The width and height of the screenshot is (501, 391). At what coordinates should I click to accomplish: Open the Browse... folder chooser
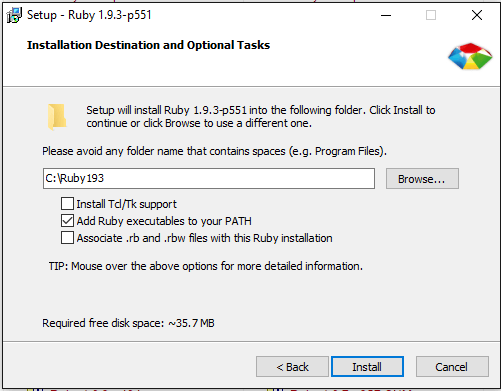(422, 179)
